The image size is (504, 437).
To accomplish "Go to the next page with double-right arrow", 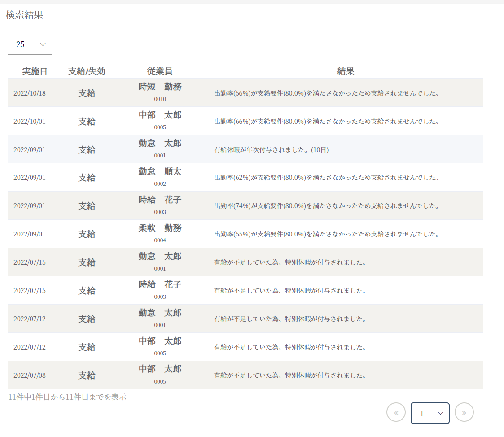I will tap(464, 412).
